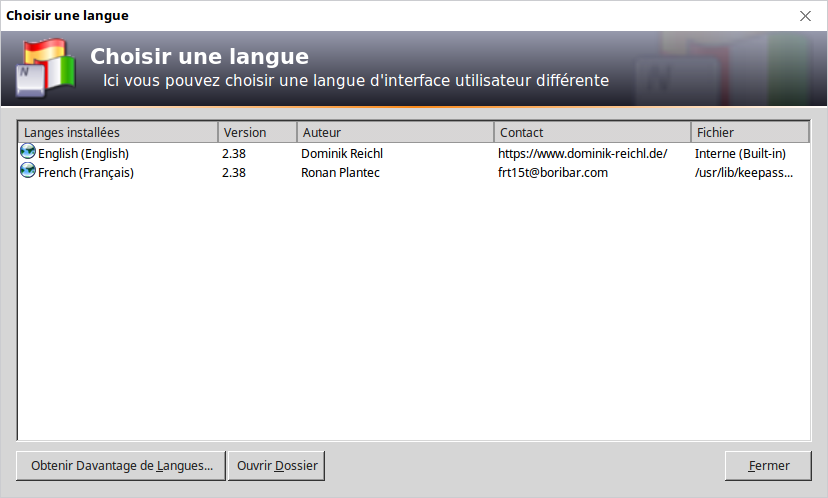
Task: Close the Choisir une langue window
Action: click(x=805, y=16)
